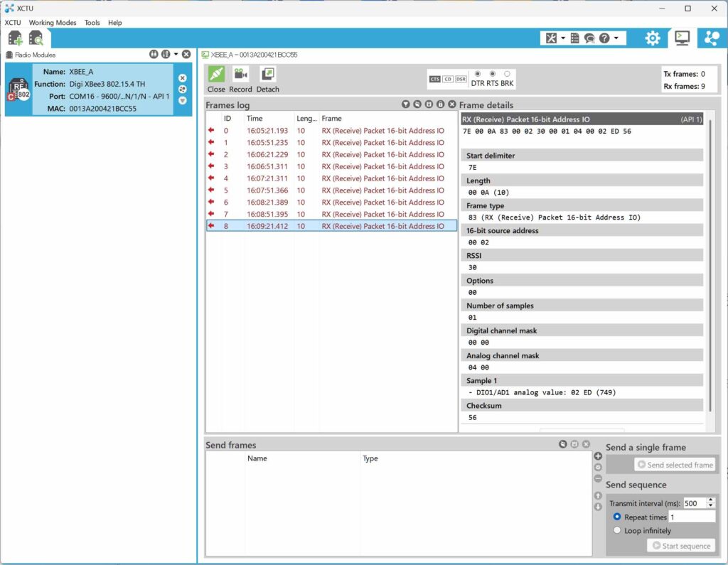Click the raw frame hex bytes line
Image resolution: width=728 pixels, height=565 pixels.
547,131
